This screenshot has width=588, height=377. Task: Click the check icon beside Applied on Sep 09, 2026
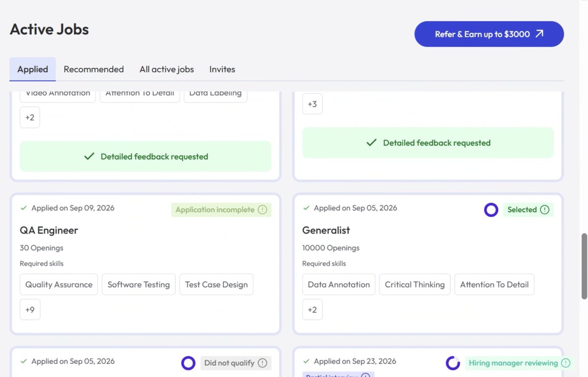tap(24, 208)
